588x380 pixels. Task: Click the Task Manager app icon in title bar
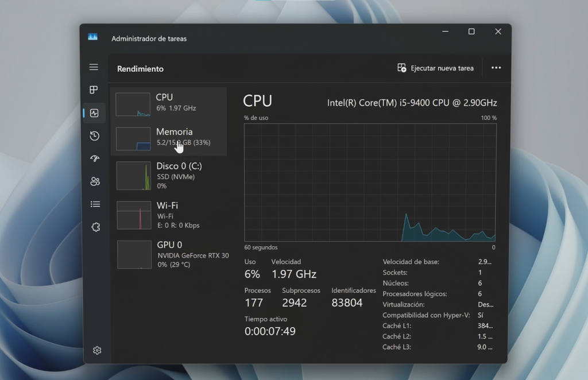click(x=92, y=37)
